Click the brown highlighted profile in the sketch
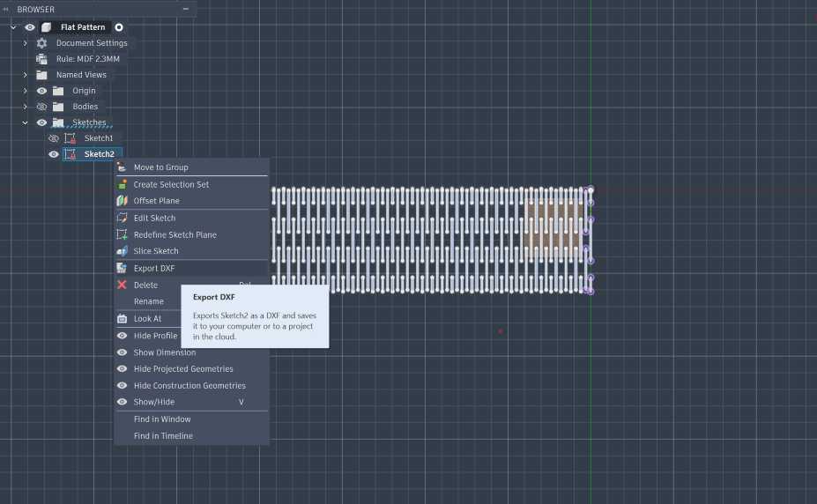This screenshot has width=817, height=504. click(x=553, y=229)
